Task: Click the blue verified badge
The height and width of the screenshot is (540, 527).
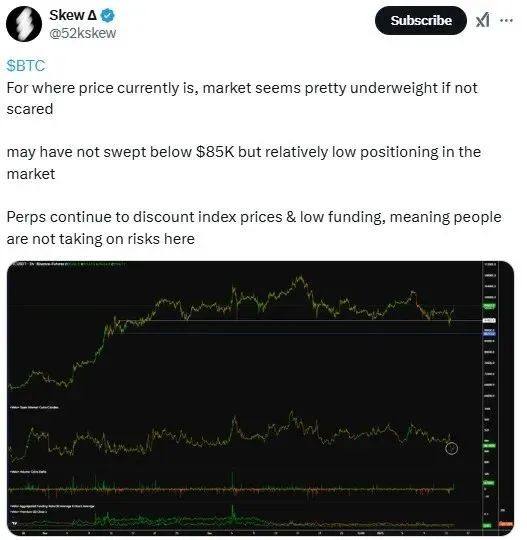Action: [108, 15]
